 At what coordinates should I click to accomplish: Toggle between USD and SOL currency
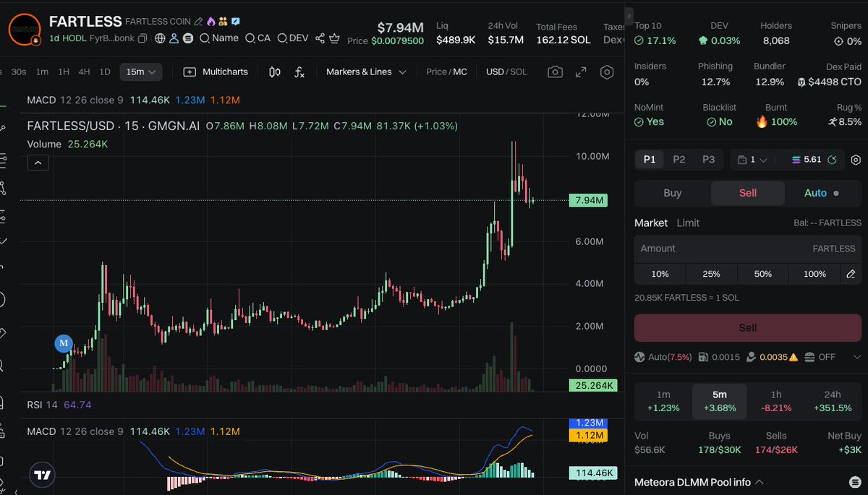(506, 72)
